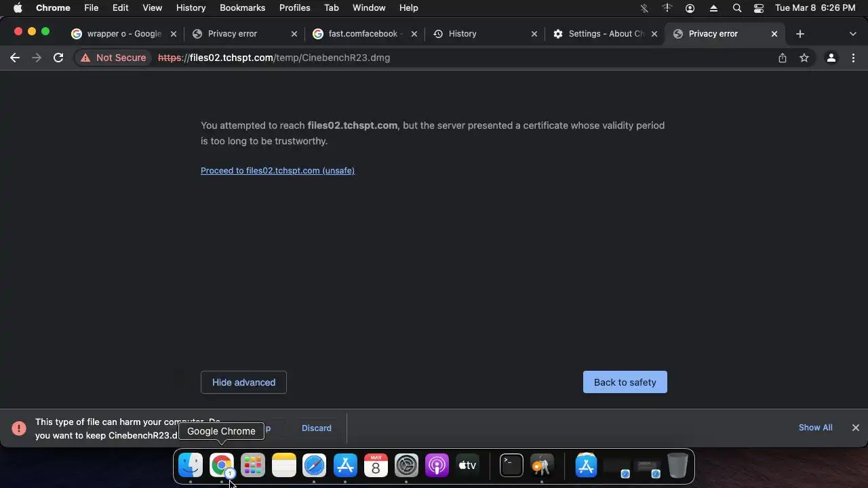Viewport: 868px width, 488px height.
Task: Open the Chrome application menu
Action: coord(53,8)
